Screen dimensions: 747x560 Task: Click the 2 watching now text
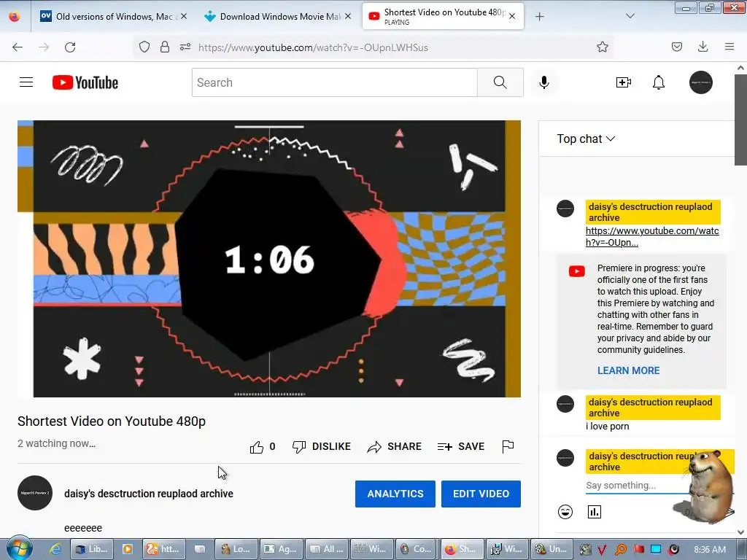coord(56,443)
